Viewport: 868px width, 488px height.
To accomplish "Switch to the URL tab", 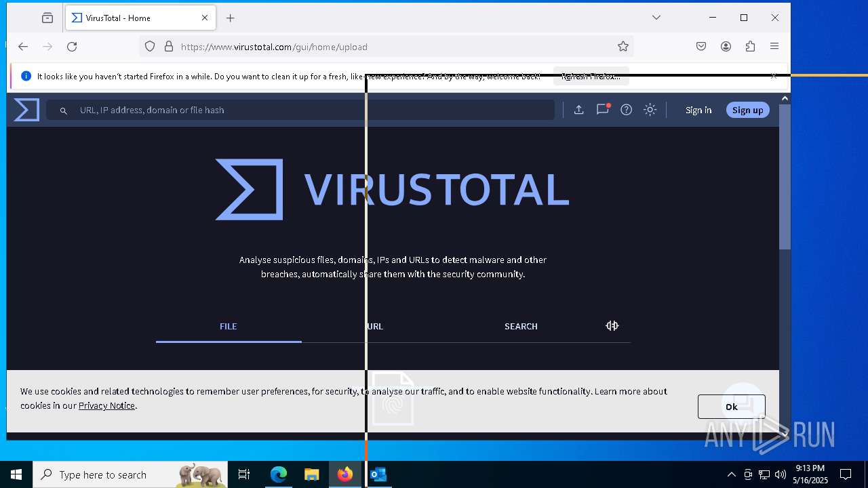I will pyautogui.click(x=375, y=327).
